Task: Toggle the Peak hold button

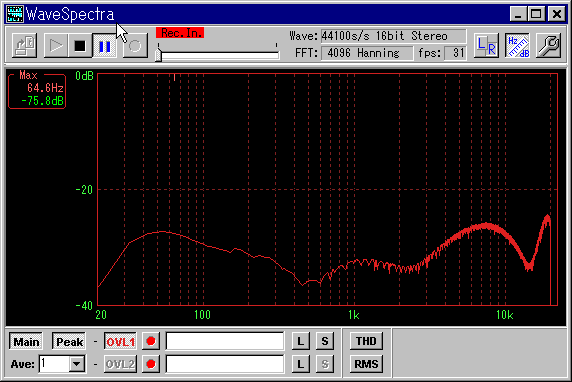Action: 69,342
